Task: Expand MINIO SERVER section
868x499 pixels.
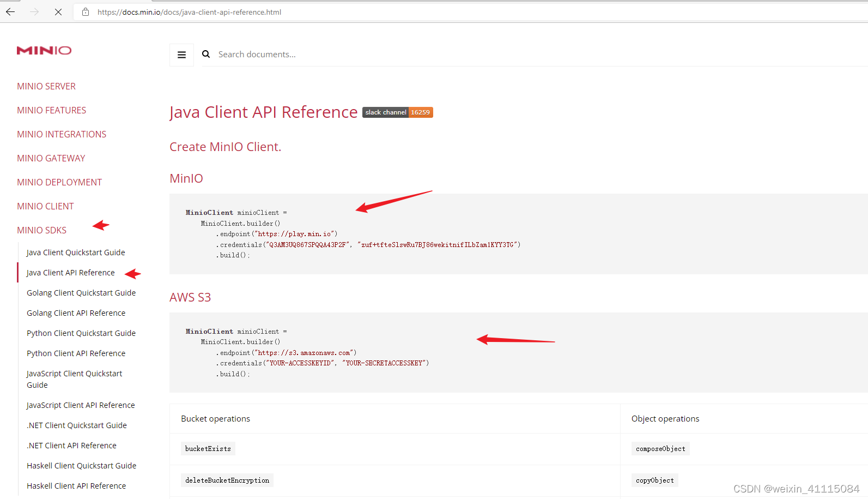Action: pos(46,86)
